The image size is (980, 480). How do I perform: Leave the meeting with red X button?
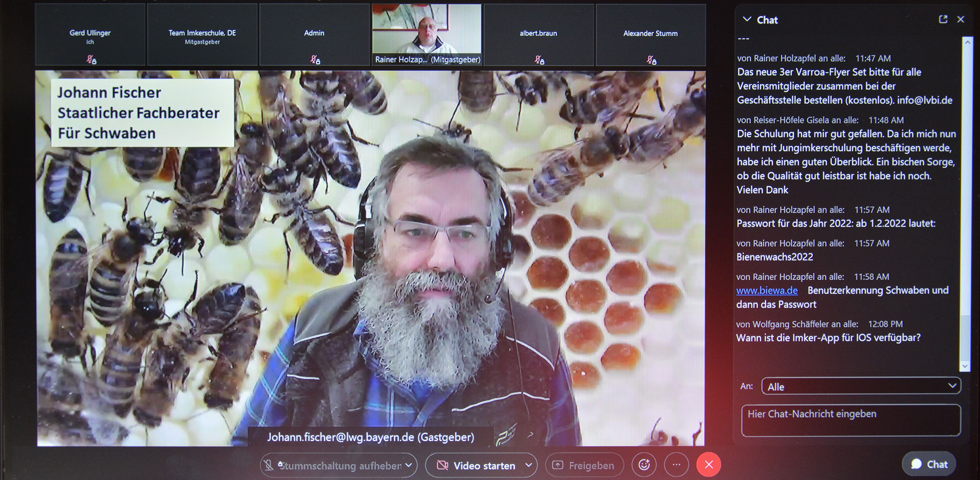708,465
